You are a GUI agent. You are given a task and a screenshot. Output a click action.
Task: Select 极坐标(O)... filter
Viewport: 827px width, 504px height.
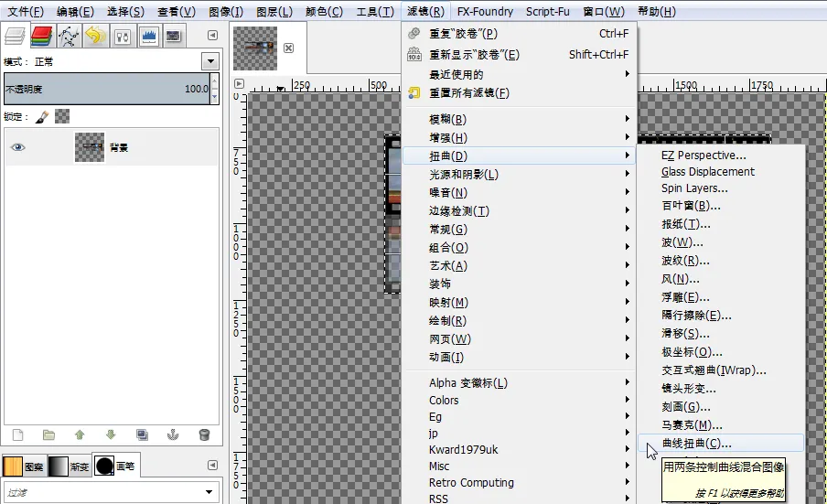(x=721, y=351)
